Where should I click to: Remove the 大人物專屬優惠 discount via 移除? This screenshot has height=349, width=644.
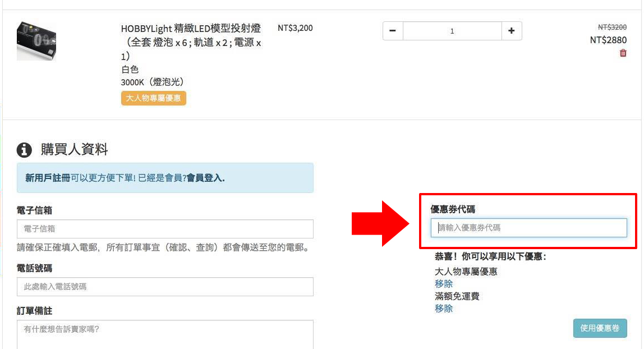(x=444, y=284)
